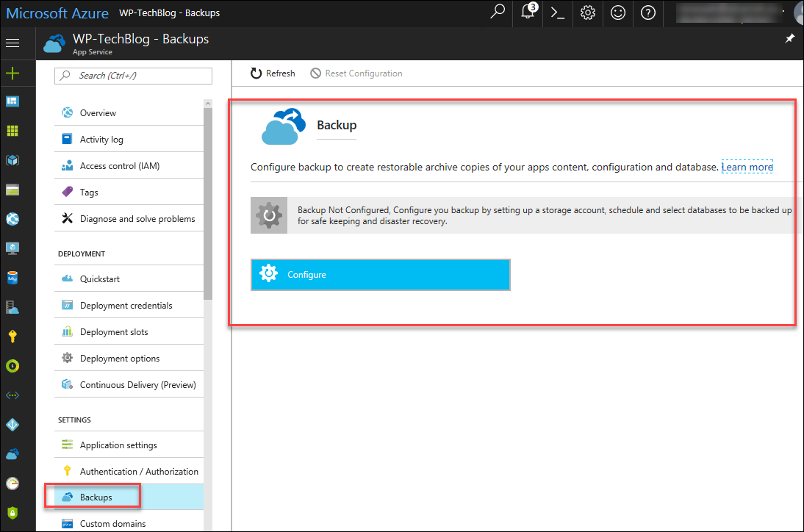Open Deployment slots
804x532 pixels.
[x=129, y=332]
